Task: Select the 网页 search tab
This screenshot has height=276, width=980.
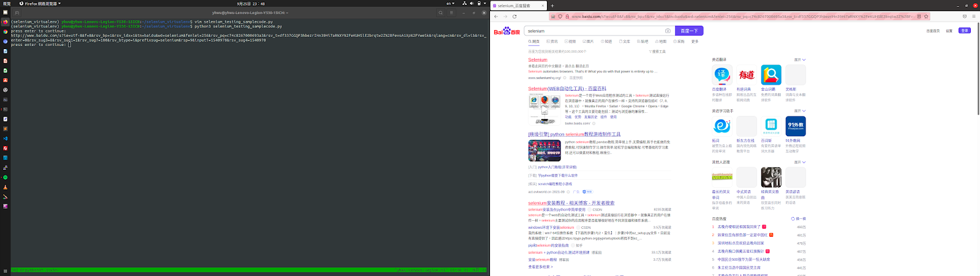Action: (534, 42)
